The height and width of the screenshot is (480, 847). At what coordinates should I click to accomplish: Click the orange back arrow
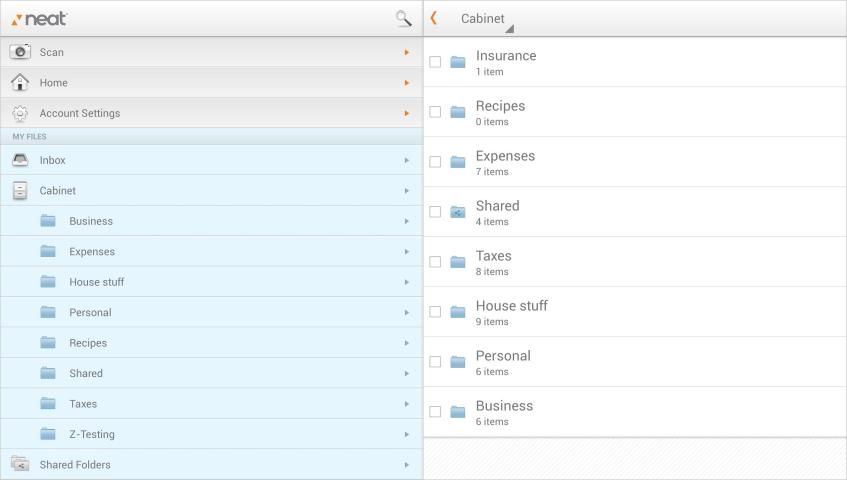[x=434, y=18]
